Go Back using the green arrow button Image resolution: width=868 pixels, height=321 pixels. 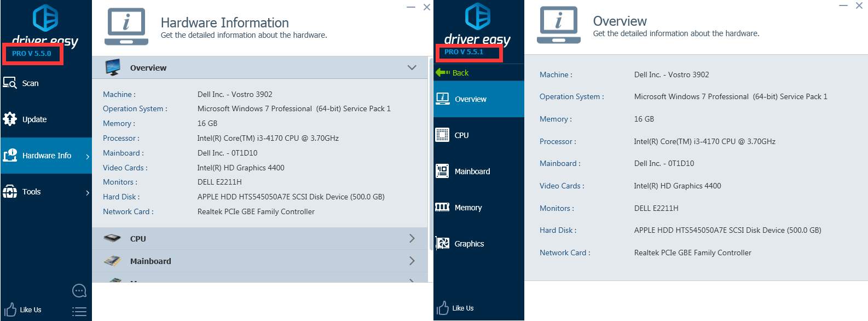tap(452, 73)
